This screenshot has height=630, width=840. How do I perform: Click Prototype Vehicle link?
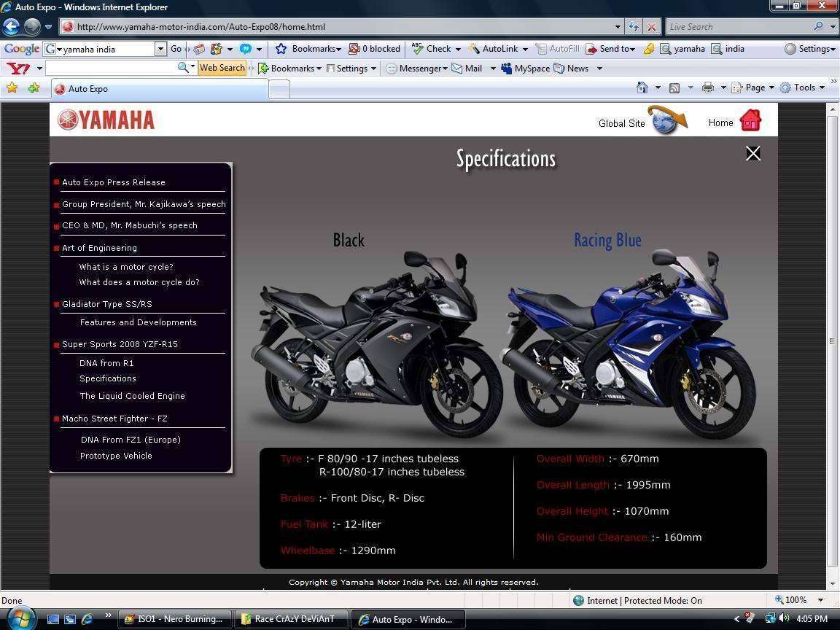coord(116,456)
